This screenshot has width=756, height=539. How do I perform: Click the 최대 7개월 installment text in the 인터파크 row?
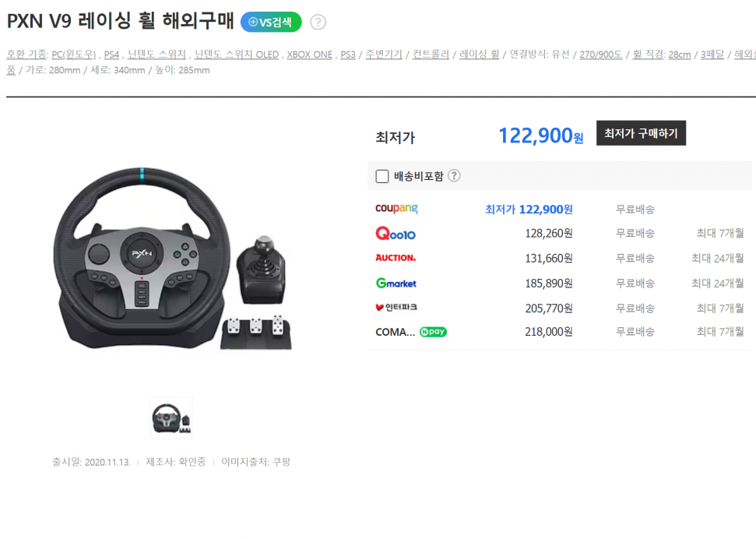(720, 308)
